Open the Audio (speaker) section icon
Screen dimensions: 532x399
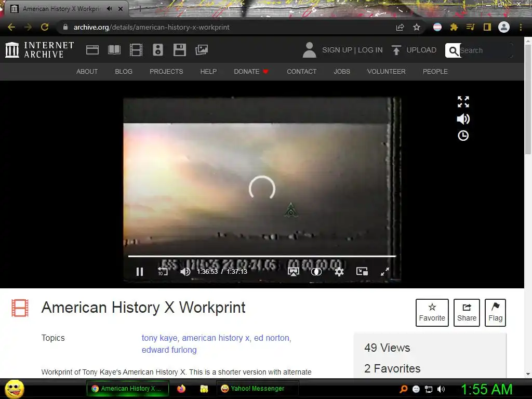coord(158,50)
